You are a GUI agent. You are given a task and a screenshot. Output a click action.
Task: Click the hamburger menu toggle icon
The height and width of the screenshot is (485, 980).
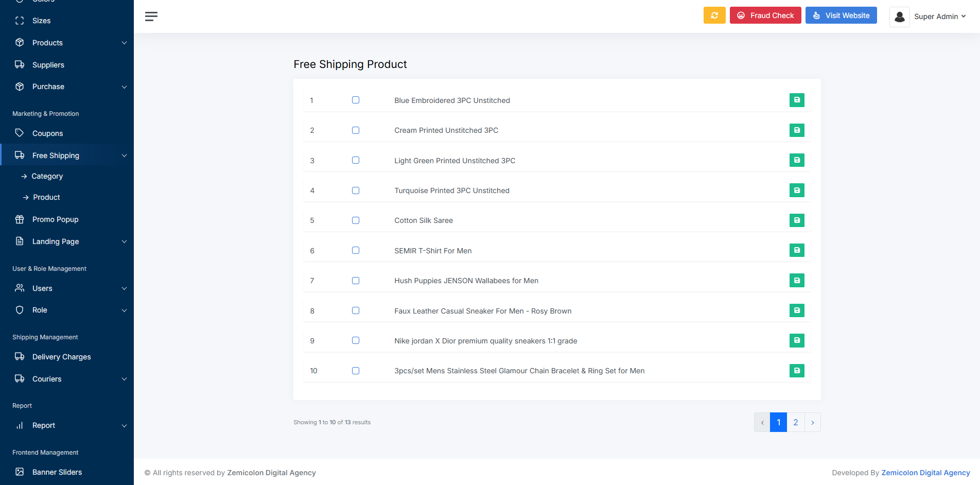point(151,16)
